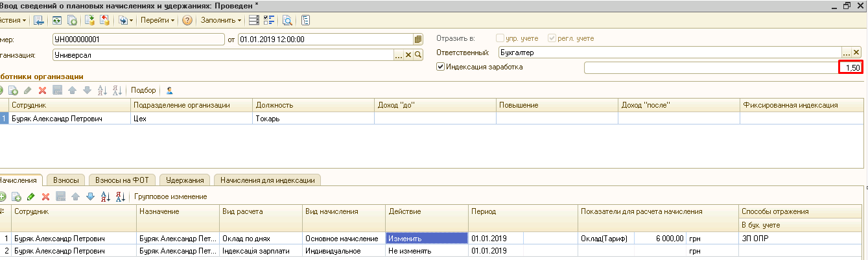
Task: Click the checklist icon in the top toolbar
Action: click(270, 20)
